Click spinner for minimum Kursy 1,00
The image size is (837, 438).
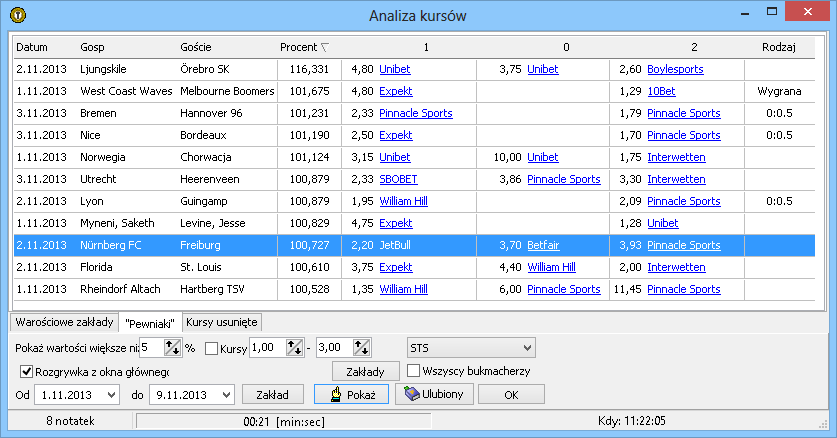click(294, 348)
